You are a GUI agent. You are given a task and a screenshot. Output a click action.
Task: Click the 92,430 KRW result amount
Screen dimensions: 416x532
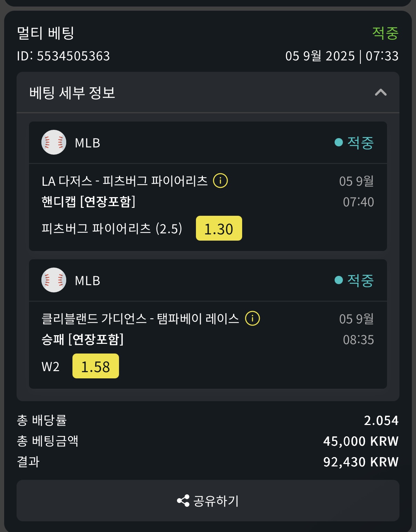(361, 462)
